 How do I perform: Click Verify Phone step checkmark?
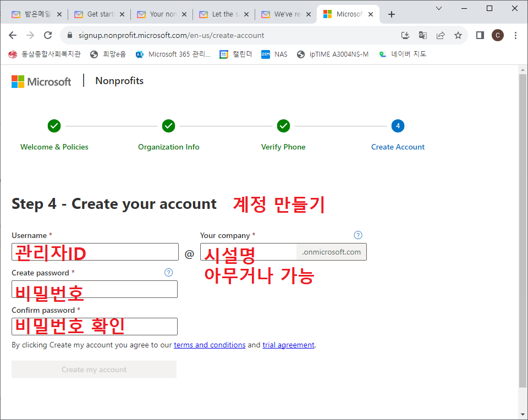(284, 126)
